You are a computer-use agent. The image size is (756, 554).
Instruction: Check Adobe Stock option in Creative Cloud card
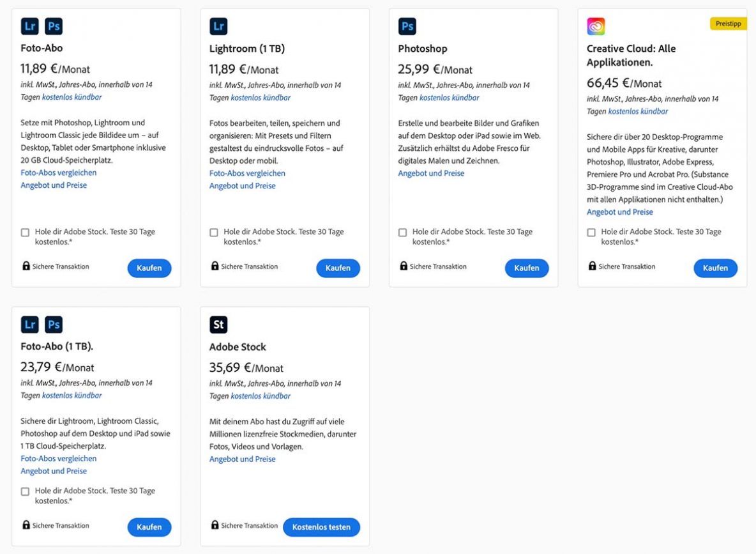tap(591, 233)
